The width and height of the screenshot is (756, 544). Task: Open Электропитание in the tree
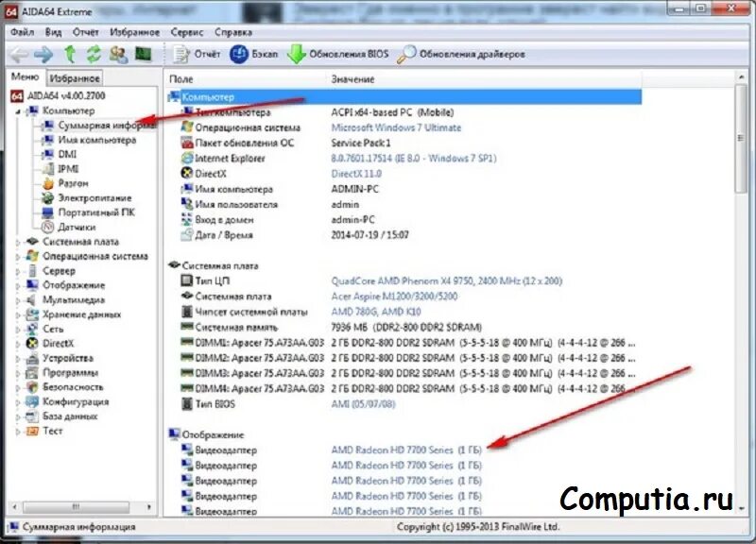point(87,198)
